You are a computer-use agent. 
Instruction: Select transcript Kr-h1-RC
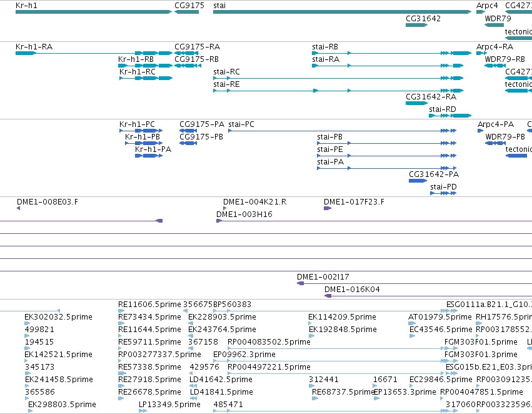(146, 78)
